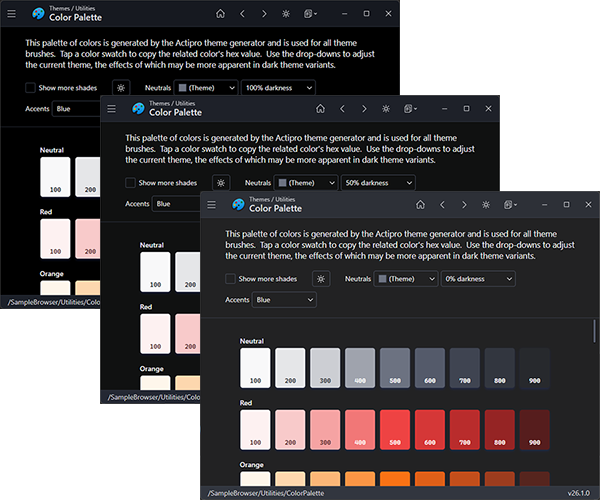Image resolution: width=600 pixels, height=500 pixels.
Task: Click Home icon in 100% darkness window
Action: point(220,13)
